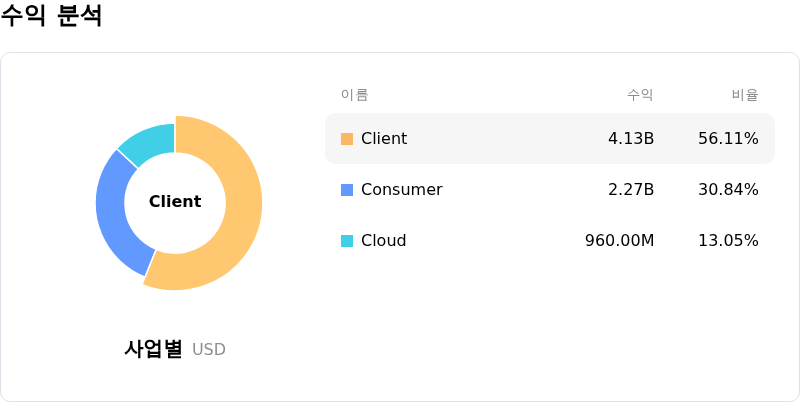Click the 4.13B revenue value
Image resolution: width=800 pixels, height=402 pixels.
pyautogui.click(x=631, y=139)
